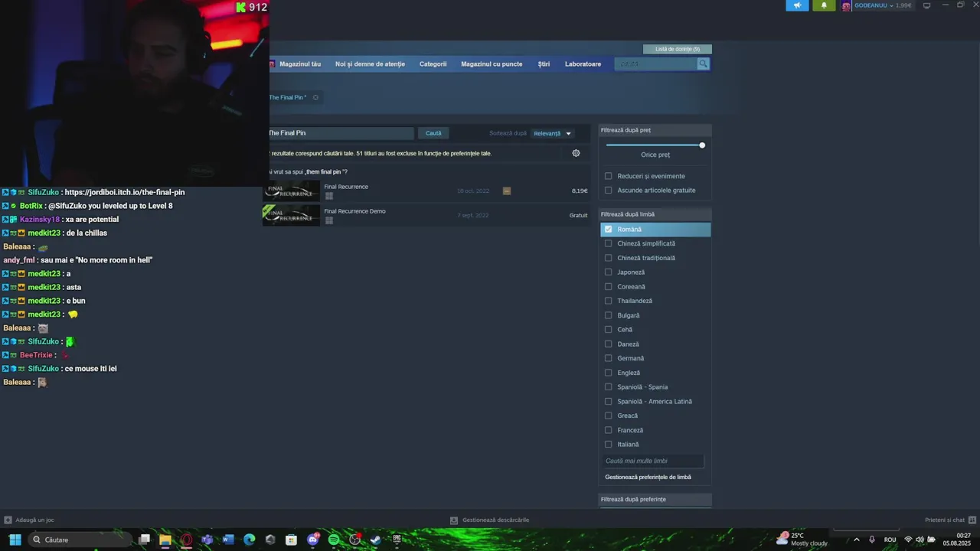Click the store search magnifier icon
980x551 pixels.
(703, 64)
